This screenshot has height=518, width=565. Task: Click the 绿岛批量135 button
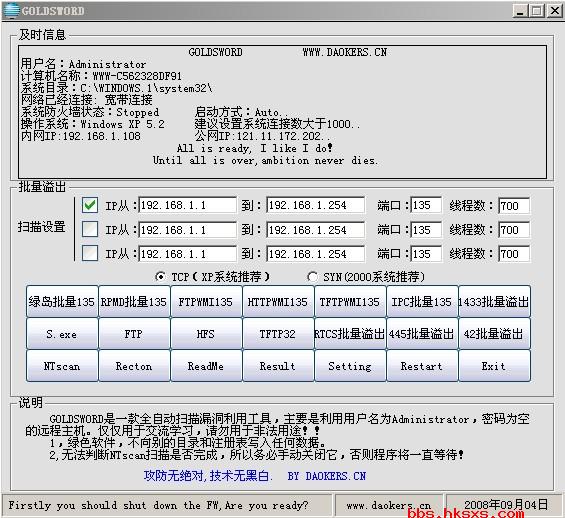pos(62,302)
